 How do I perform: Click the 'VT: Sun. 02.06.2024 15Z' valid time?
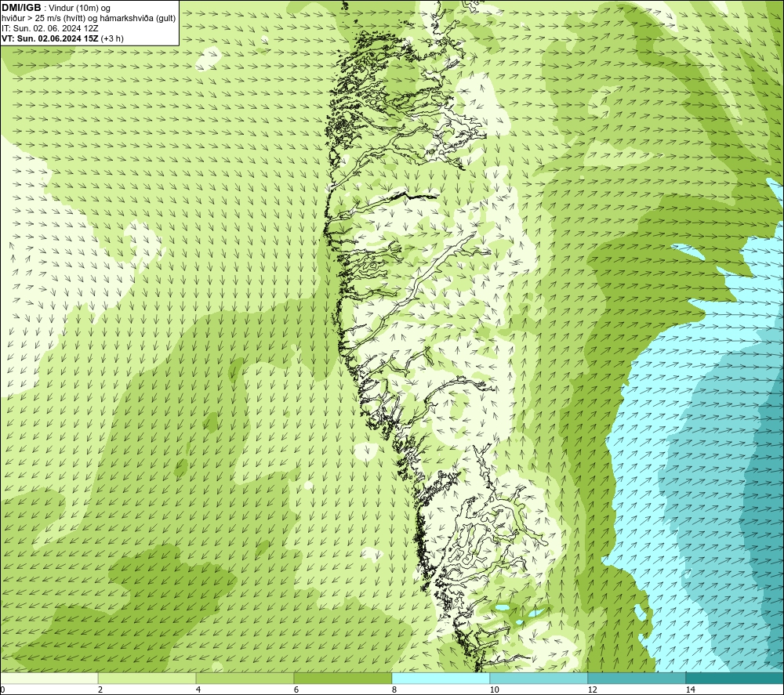pyautogui.click(x=50, y=38)
